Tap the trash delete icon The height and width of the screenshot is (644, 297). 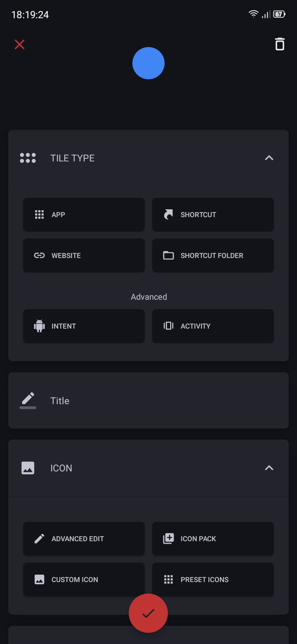coord(280,44)
